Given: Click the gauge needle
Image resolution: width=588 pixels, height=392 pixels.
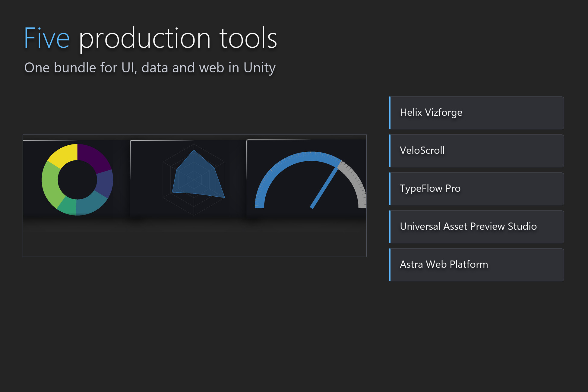Looking at the screenshot, I should (x=324, y=187).
